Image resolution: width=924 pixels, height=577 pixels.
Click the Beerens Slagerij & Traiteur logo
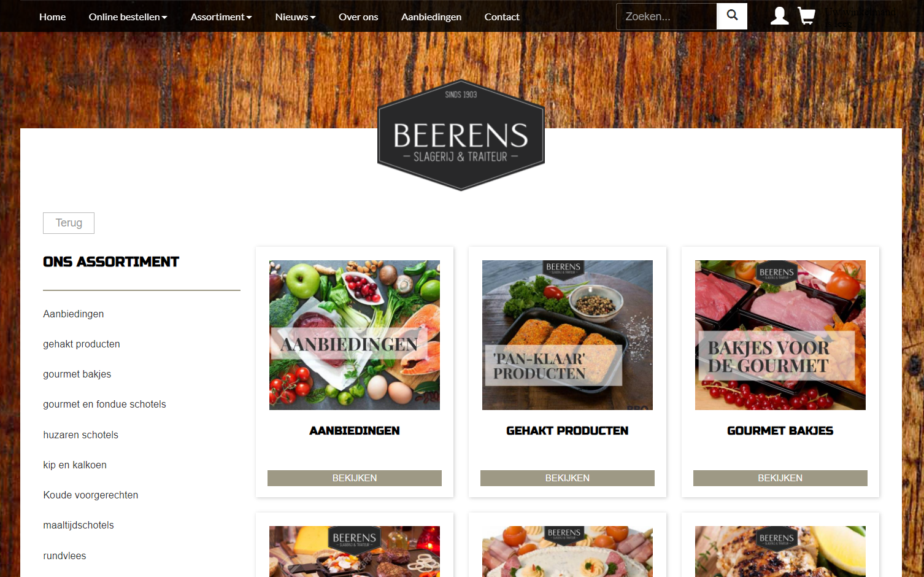tap(461, 135)
